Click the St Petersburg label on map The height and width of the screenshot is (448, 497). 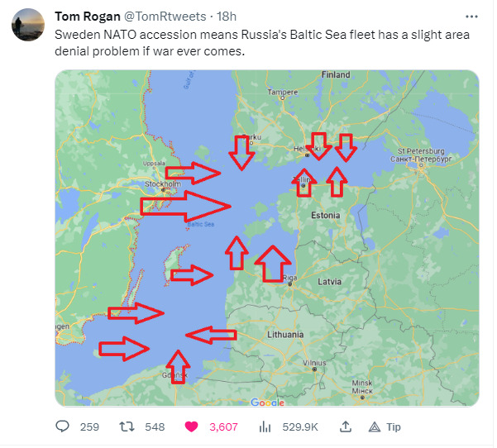421,152
